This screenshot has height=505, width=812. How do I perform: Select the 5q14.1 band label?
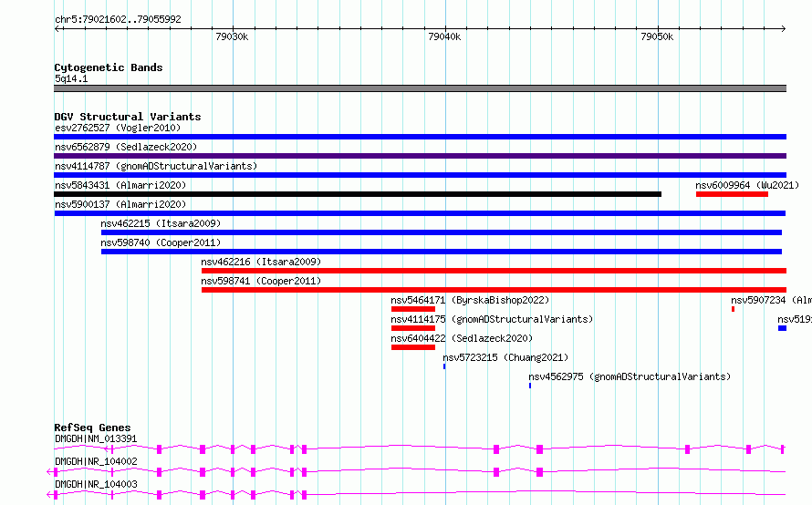click(71, 78)
